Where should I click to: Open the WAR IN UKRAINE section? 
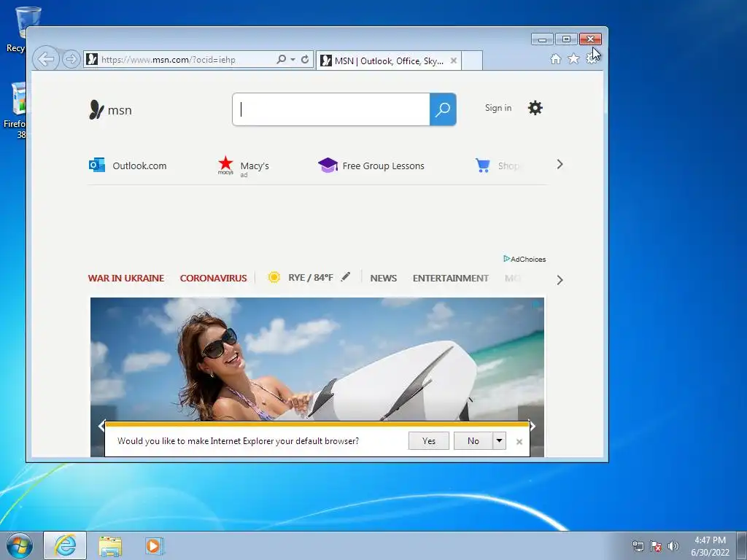click(x=125, y=278)
